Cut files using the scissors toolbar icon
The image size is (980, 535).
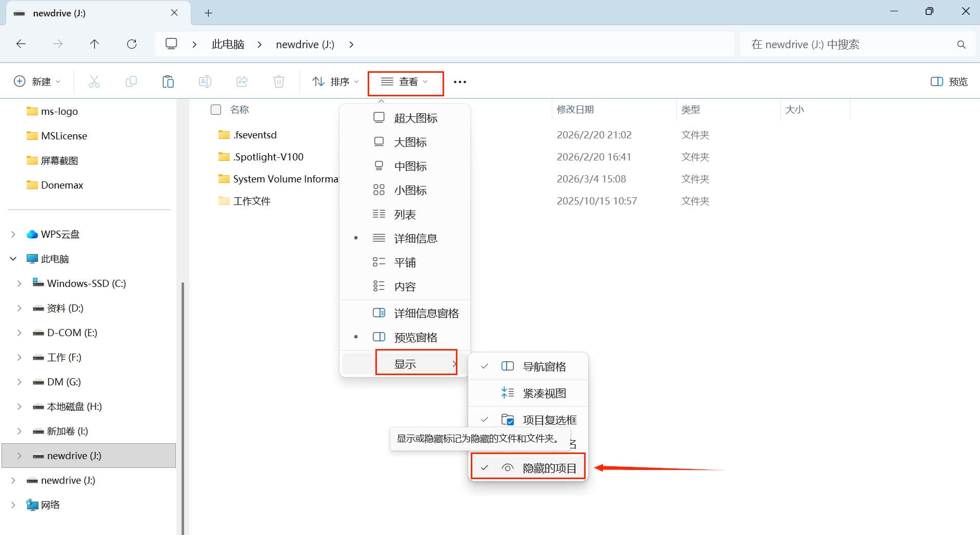(94, 81)
